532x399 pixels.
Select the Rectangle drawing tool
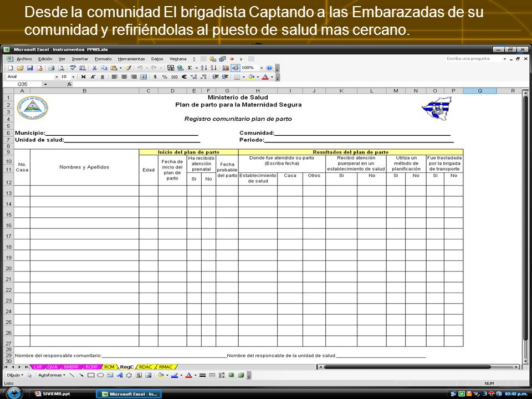pos(91,375)
